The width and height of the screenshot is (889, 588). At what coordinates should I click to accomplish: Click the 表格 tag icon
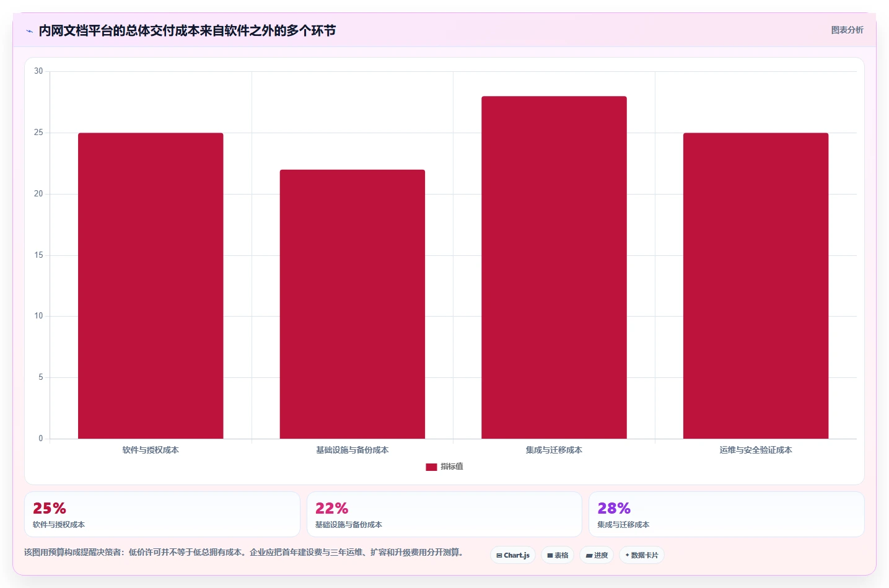point(550,556)
